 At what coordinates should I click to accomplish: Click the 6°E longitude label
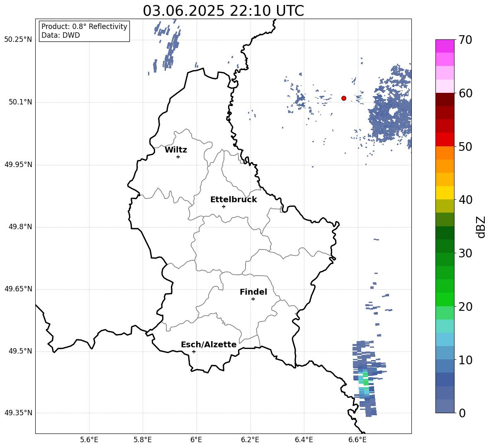(x=196, y=440)
